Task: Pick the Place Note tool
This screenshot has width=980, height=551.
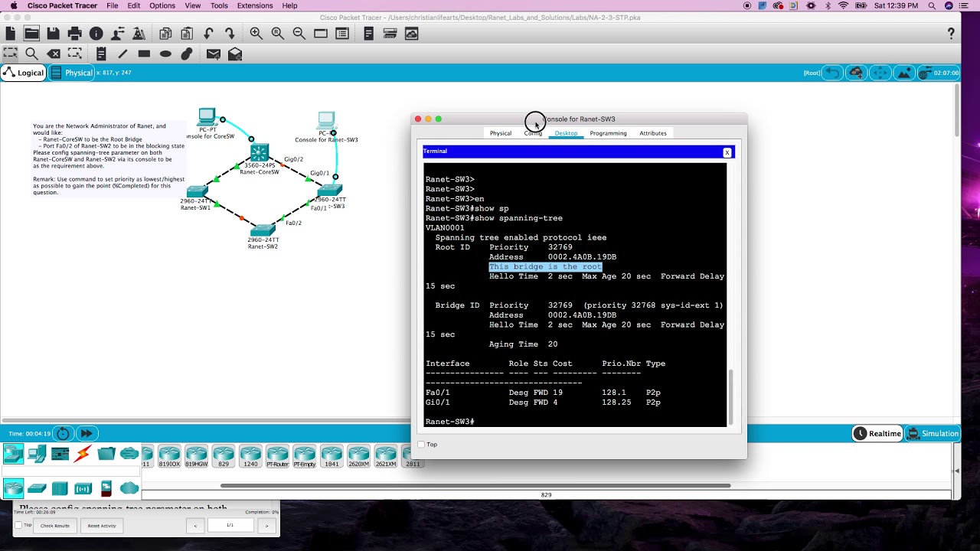Action: [101, 54]
